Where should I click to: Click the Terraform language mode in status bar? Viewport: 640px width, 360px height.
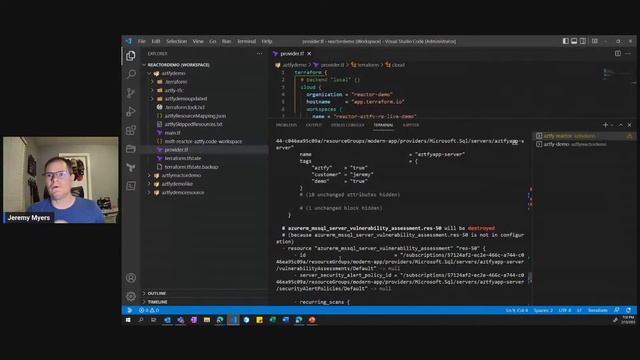click(598, 310)
